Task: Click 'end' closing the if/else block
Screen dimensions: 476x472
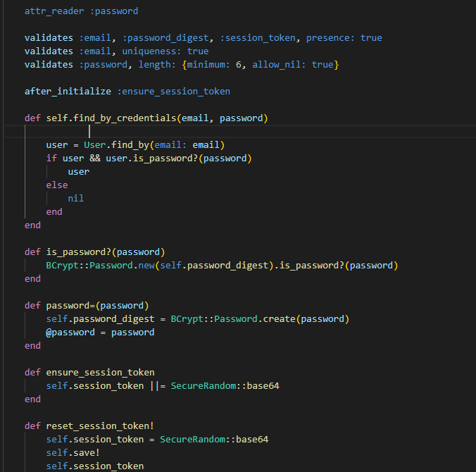Action: [x=54, y=212]
